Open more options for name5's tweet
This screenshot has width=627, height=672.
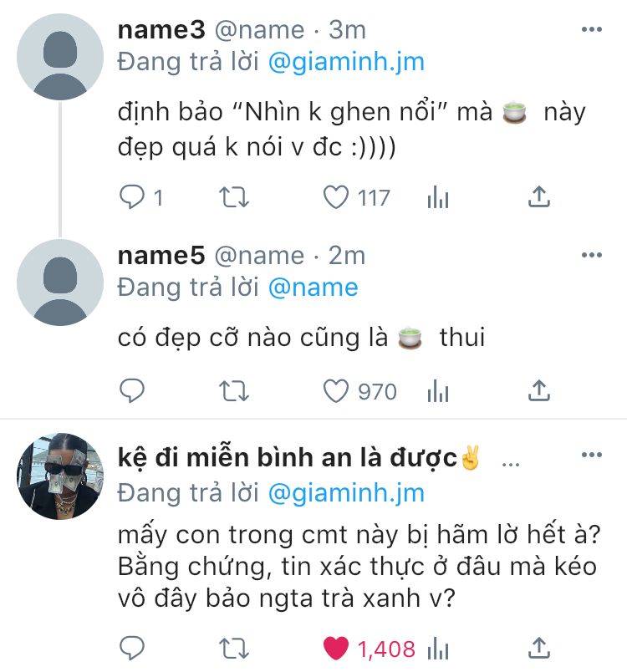coord(592,255)
